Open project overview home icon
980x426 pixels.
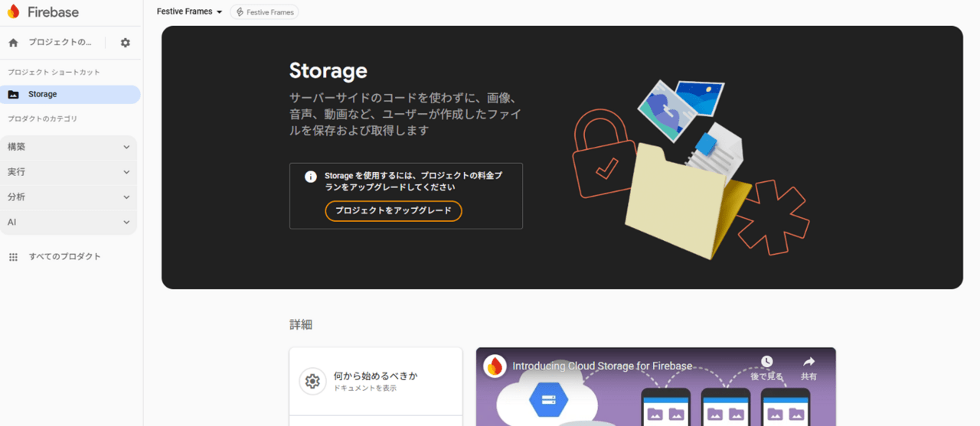tap(13, 43)
